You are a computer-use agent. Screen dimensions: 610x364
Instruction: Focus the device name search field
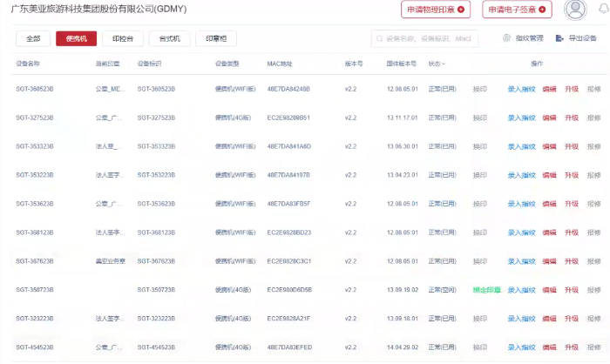point(429,39)
